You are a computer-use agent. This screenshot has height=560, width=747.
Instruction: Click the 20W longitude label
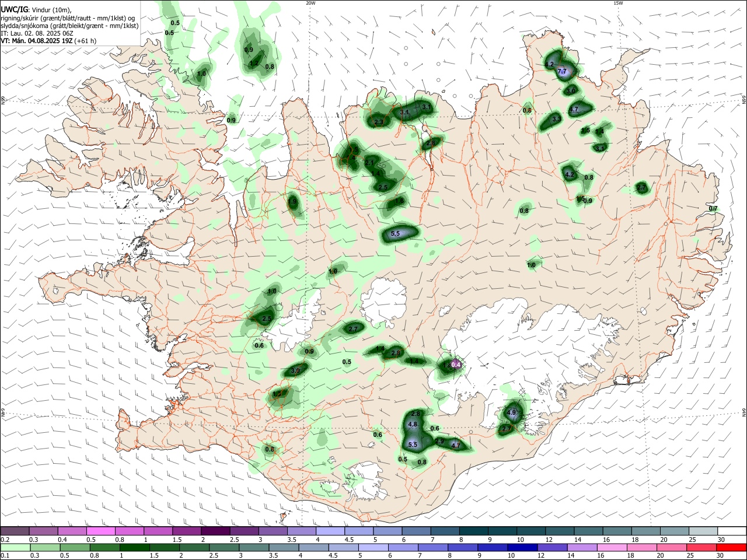point(310,3)
